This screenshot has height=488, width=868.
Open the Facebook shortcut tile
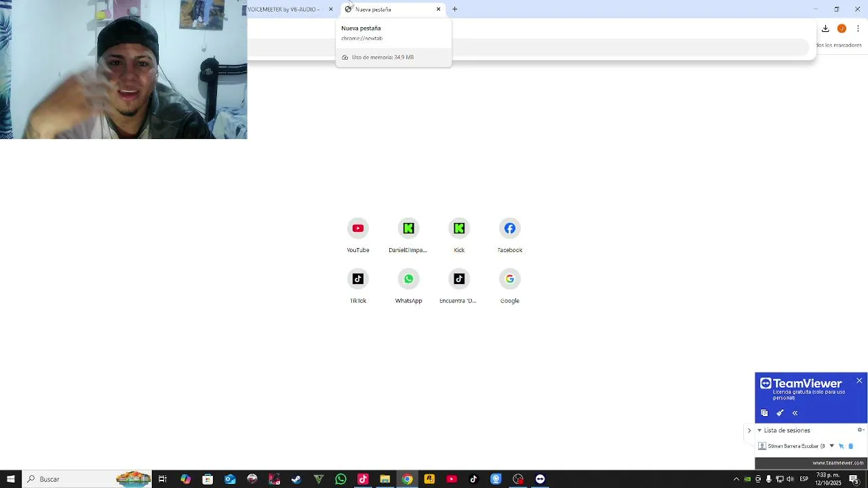coord(510,236)
